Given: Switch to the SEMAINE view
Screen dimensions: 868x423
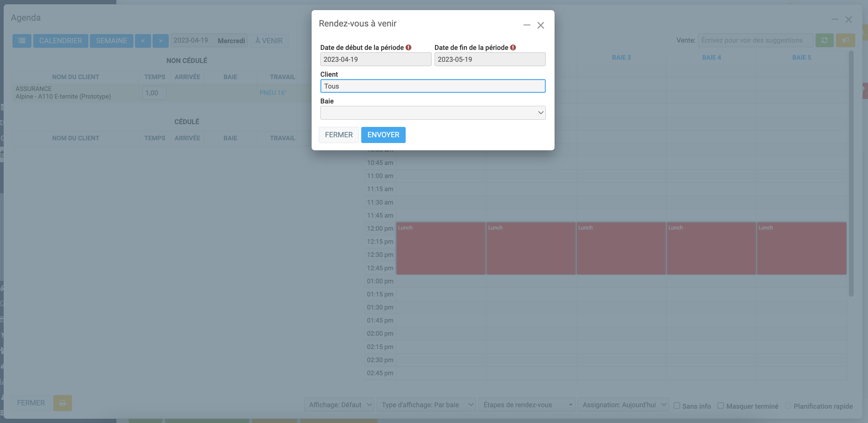Looking at the screenshot, I should [x=111, y=41].
